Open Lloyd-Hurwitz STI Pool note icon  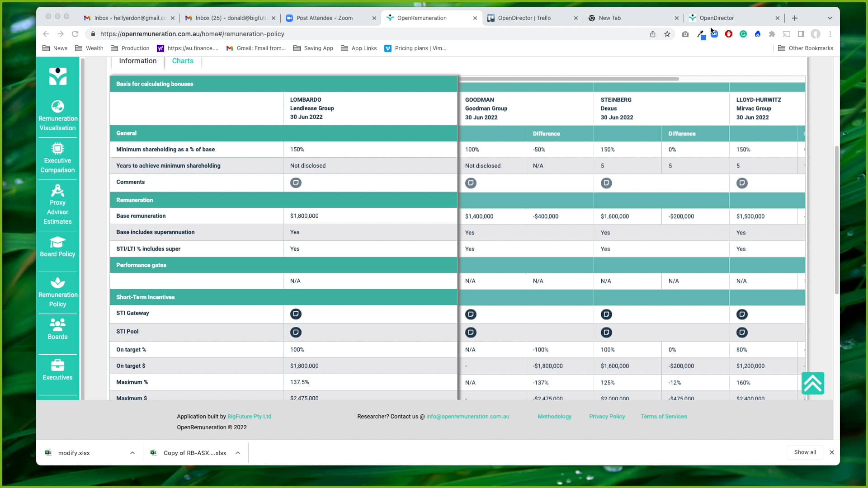[x=742, y=333]
